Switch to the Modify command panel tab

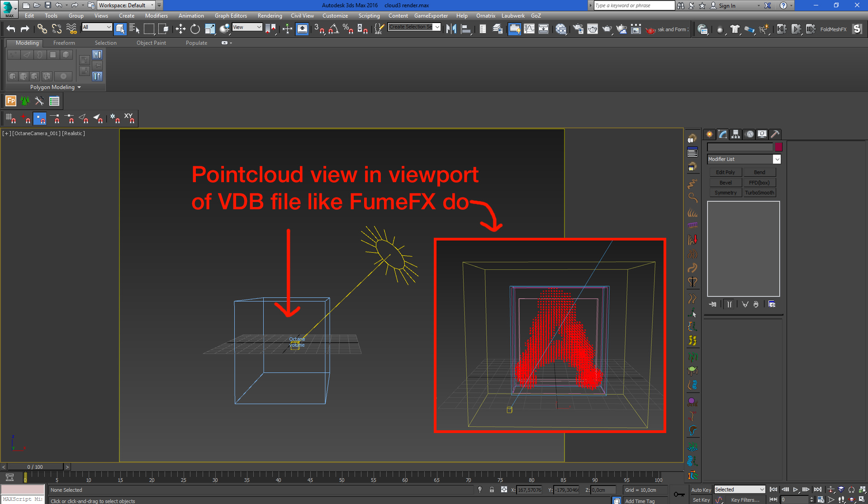tap(722, 134)
